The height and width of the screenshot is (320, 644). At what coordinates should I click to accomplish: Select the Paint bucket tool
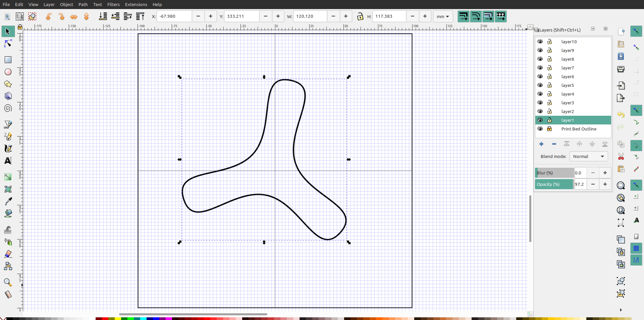[8, 213]
